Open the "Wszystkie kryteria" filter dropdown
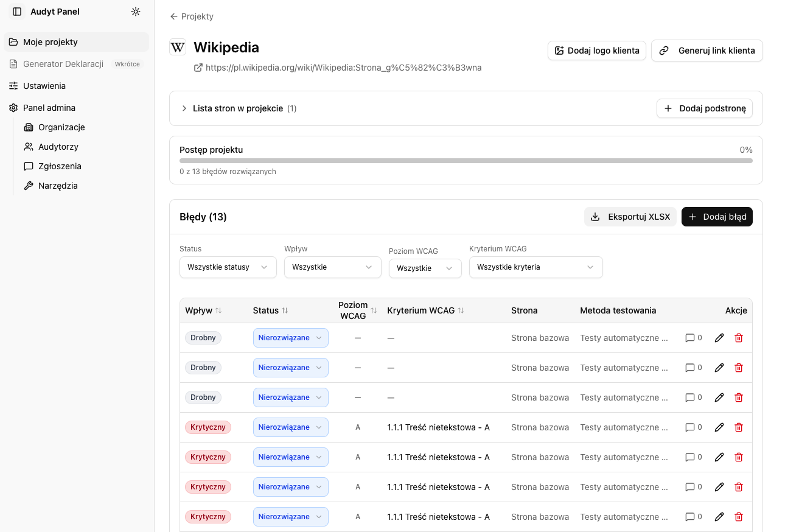The width and height of the screenshot is (785, 532). (536, 267)
